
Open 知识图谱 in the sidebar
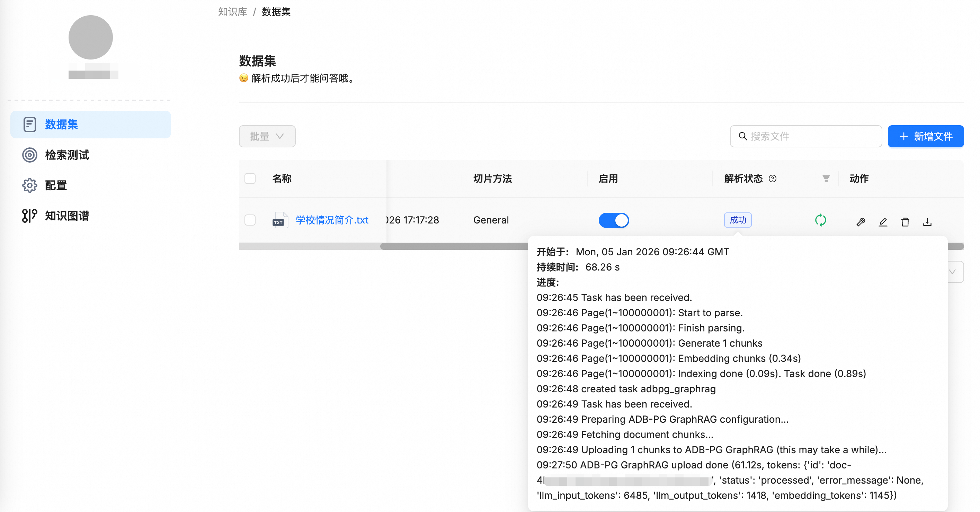tap(66, 216)
